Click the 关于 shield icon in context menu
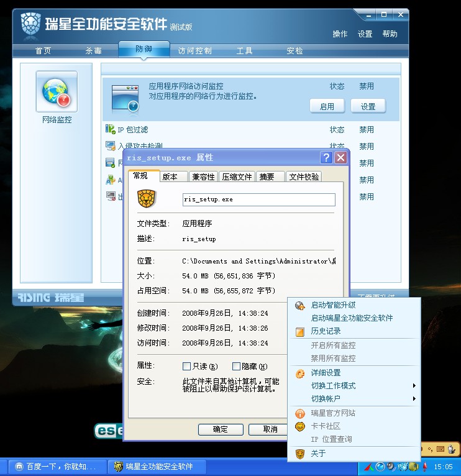461x476 pixels. (x=300, y=454)
